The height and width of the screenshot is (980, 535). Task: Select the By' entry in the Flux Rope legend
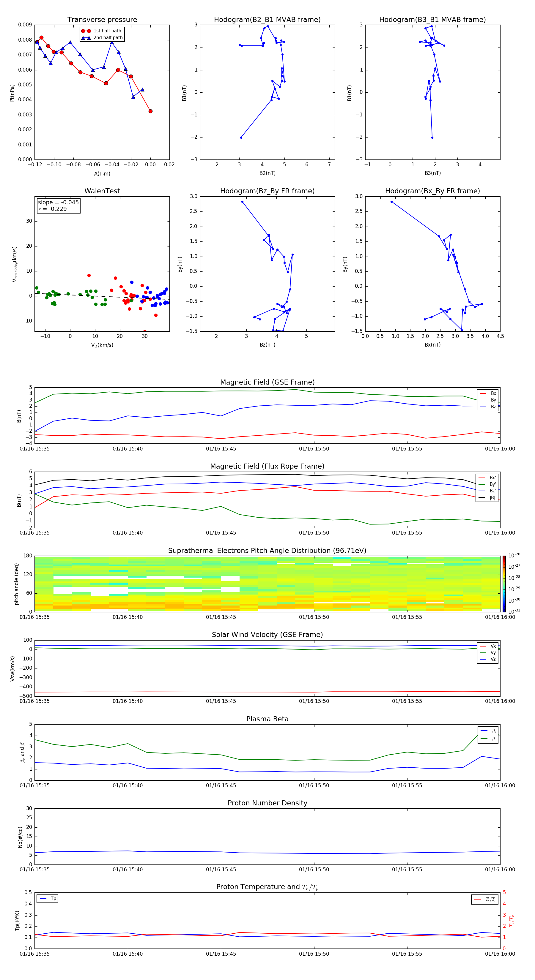click(x=487, y=484)
